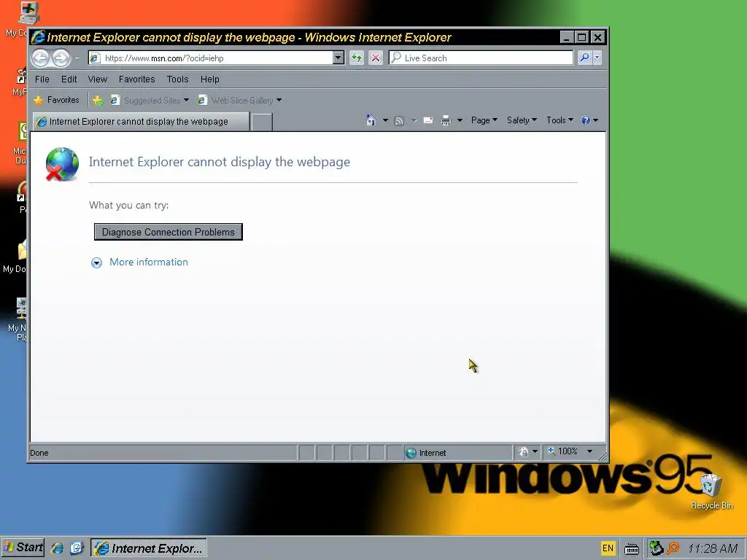747x560 pixels.
Task: Open the View menu
Action: pyautogui.click(x=97, y=79)
